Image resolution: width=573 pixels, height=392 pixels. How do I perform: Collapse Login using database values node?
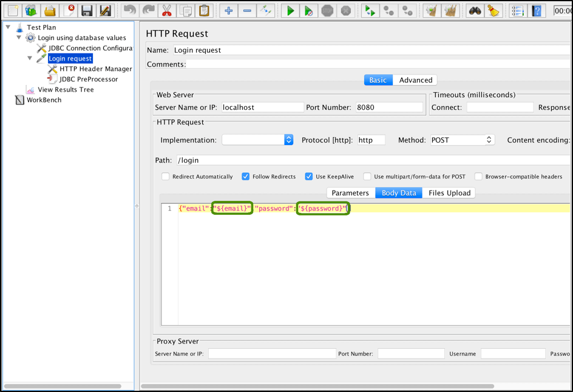[19, 37]
